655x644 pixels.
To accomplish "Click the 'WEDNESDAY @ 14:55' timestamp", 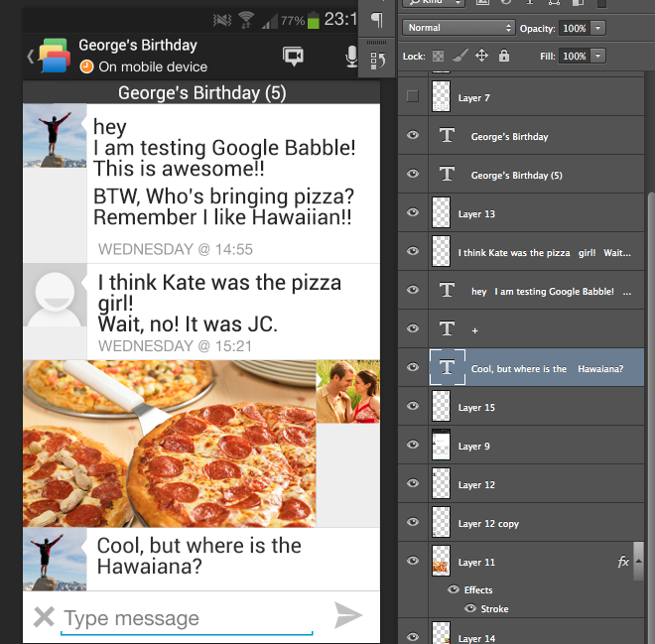I will tap(176, 249).
